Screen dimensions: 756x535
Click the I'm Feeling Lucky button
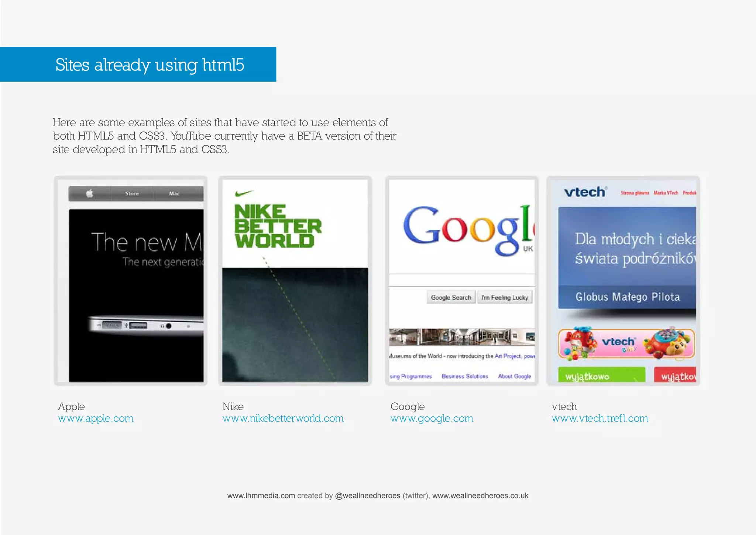[505, 297]
